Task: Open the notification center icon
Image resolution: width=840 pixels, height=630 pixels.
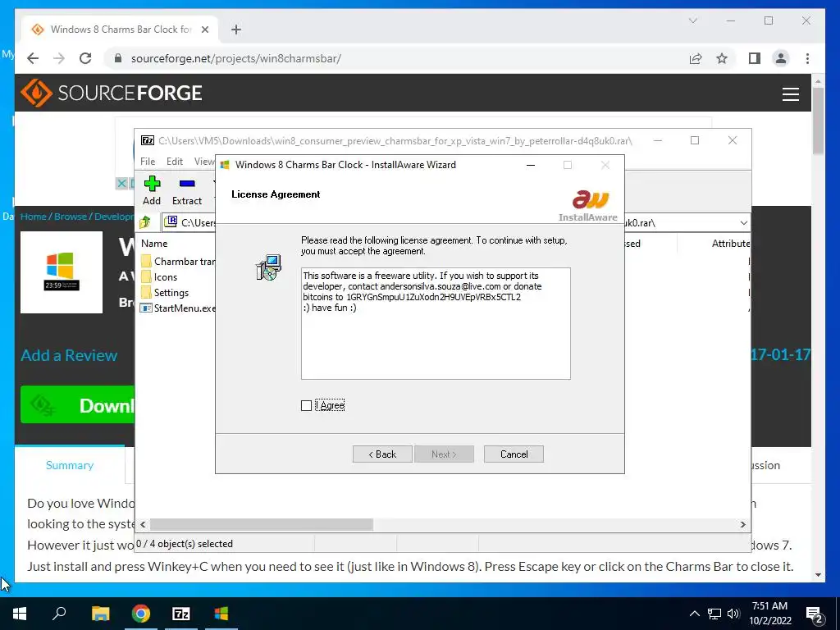Action: coord(815,614)
